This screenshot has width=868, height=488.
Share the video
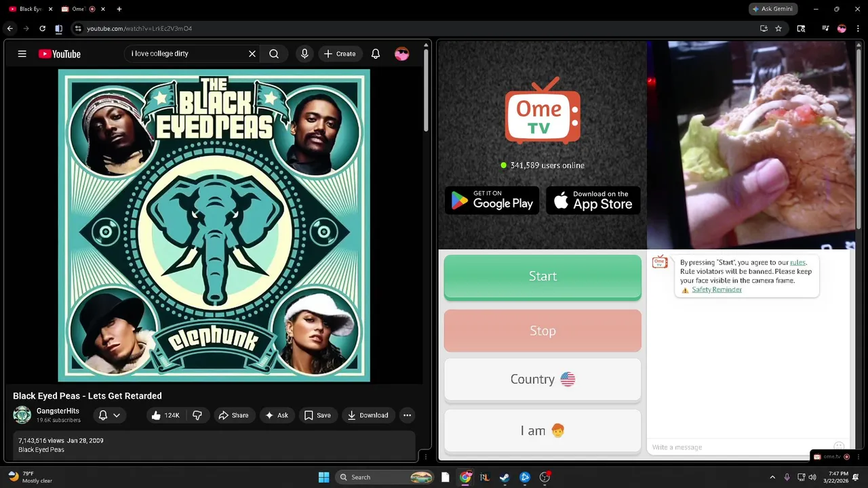pos(233,415)
